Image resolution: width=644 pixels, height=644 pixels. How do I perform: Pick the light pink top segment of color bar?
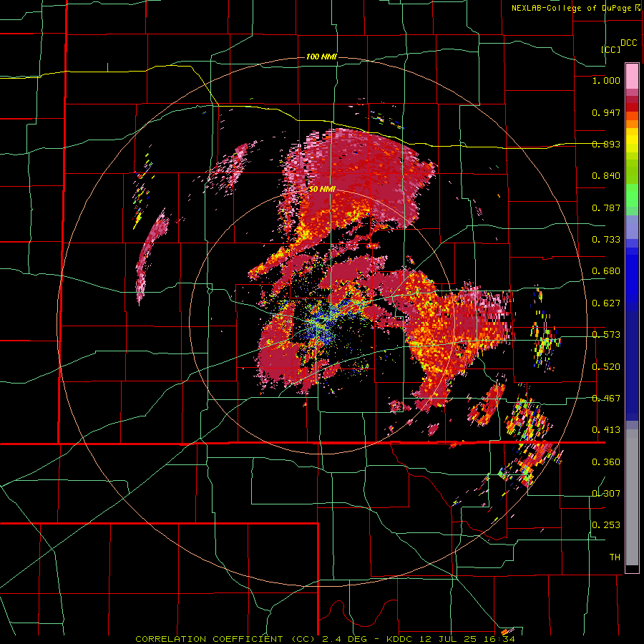tap(632, 76)
